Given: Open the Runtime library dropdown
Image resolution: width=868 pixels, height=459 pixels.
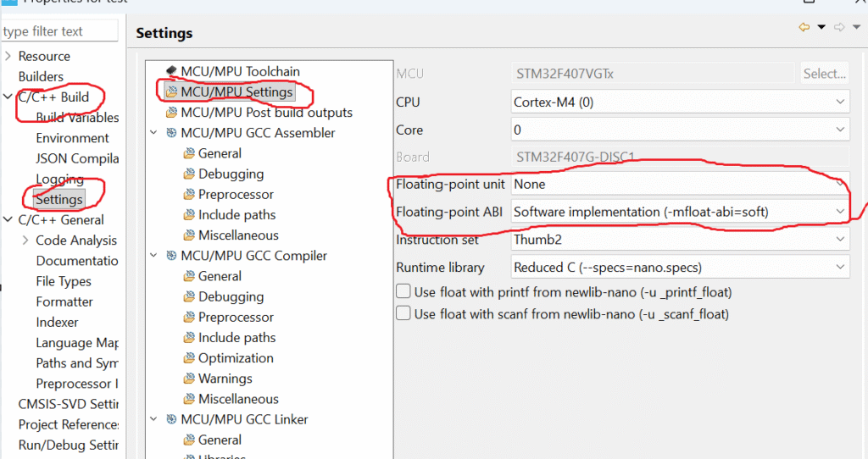Looking at the screenshot, I should 680,267.
